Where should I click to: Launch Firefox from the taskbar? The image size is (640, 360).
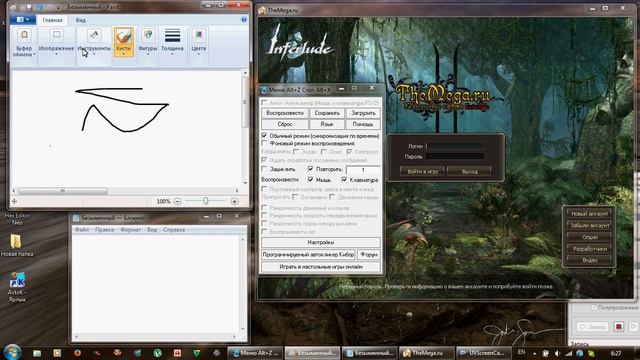pos(77,353)
